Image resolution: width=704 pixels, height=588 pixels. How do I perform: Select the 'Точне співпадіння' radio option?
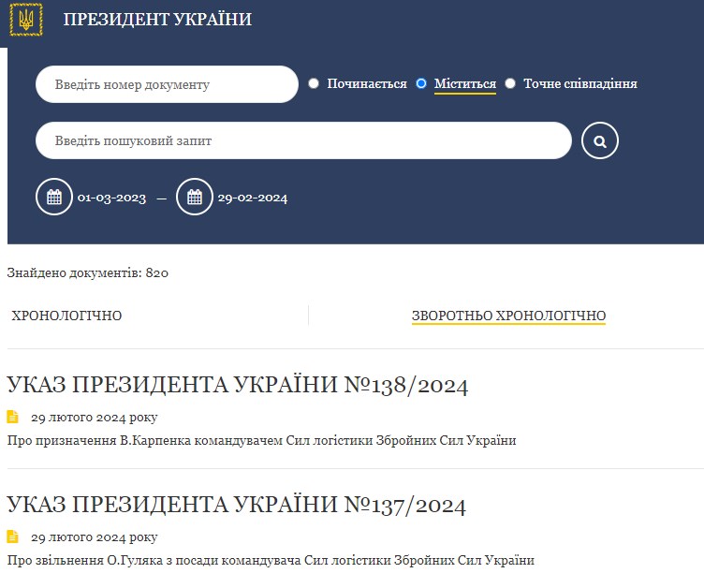pos(510,83)
